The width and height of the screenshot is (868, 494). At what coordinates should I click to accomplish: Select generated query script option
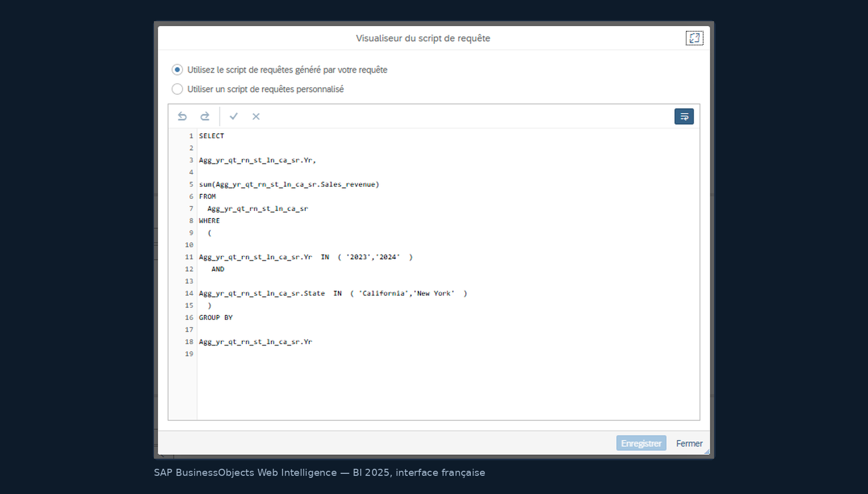177,70
